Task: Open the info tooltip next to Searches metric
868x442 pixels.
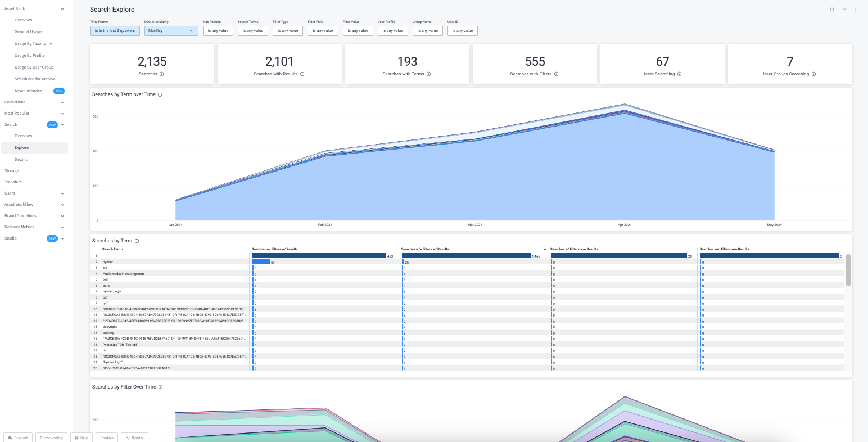Action: 163,74
